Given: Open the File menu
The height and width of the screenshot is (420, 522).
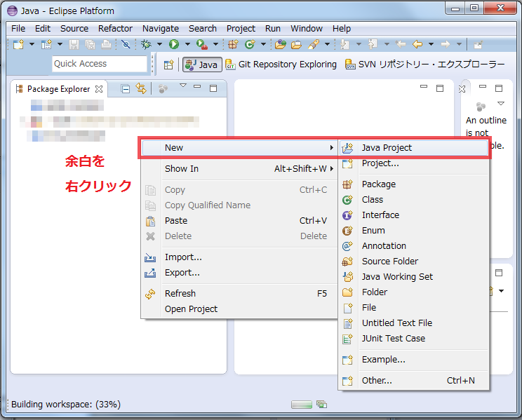Looking at the screenshot, I should point(18,29).
